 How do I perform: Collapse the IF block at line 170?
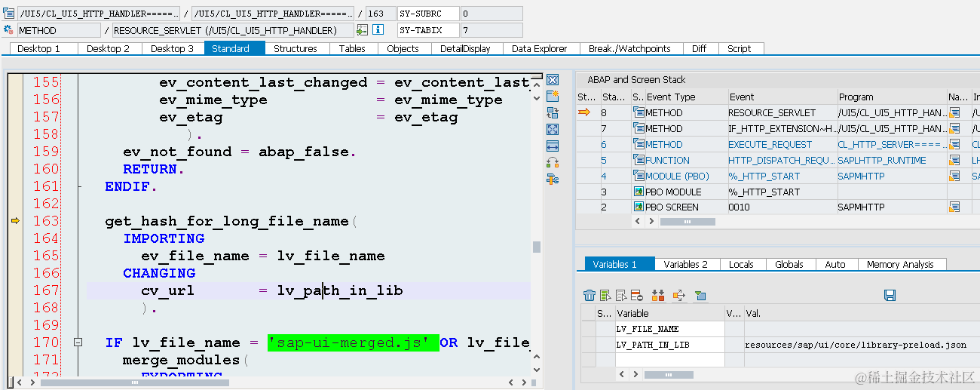78,342
